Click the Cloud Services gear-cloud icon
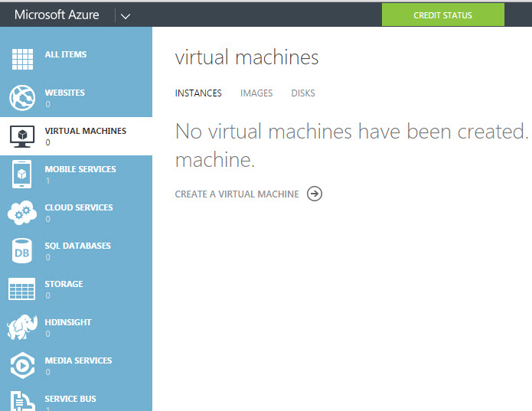The width and height of the screenshot is (532, 411). (x=22, y=213)
